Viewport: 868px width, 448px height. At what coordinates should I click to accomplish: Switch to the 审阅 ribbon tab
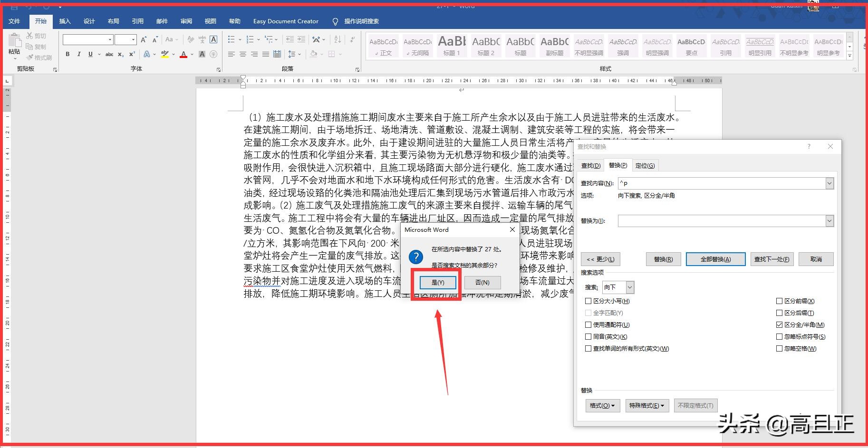186,21
